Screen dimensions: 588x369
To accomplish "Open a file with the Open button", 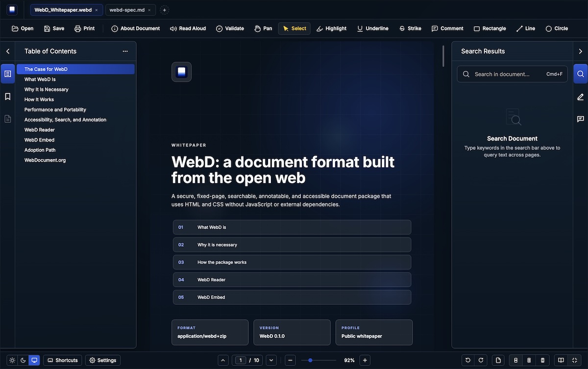I will click(x=23, y=28).
